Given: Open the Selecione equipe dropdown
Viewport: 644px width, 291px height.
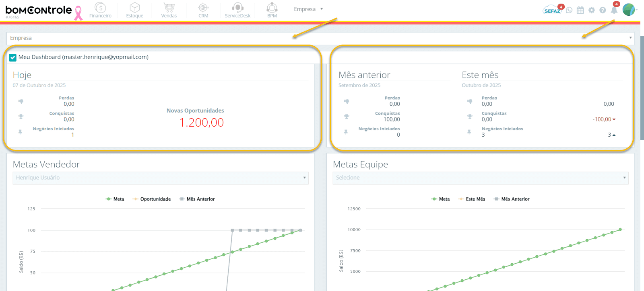Looking at the screenshot, I should [481, 178].
